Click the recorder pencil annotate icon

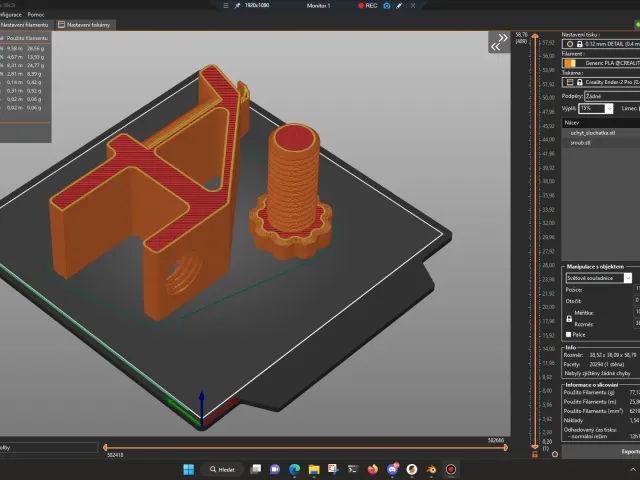[x=399, y=6]
